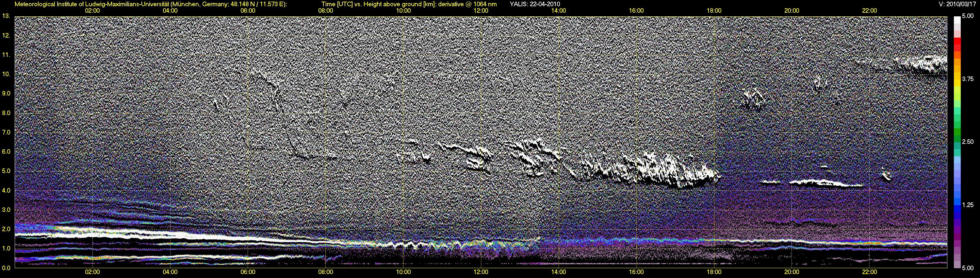Click the '22:00' label on the bottom time axis
This screenshot has width=980, height=278.
tap(869, 272)
